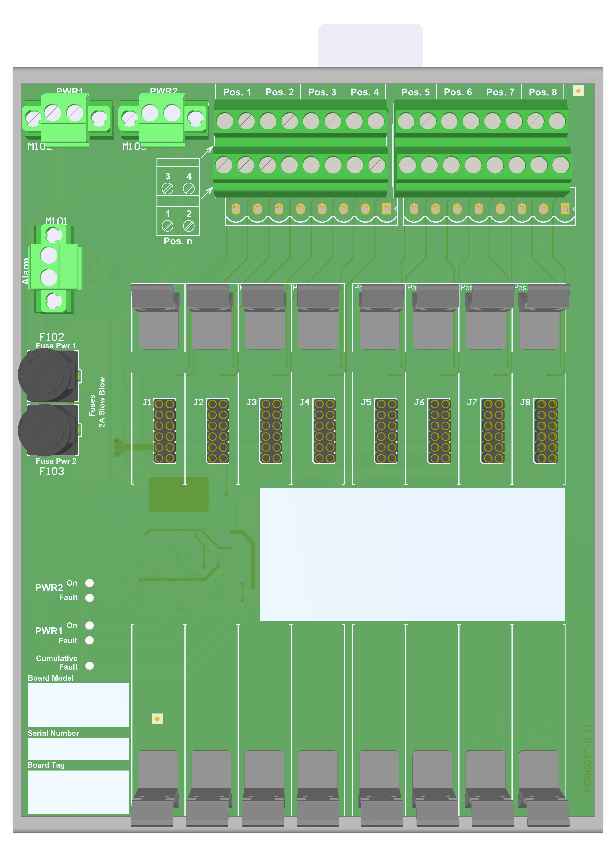Select the M101 alarm connector
This screenshot has height=851, width=616.
(55, 269)
